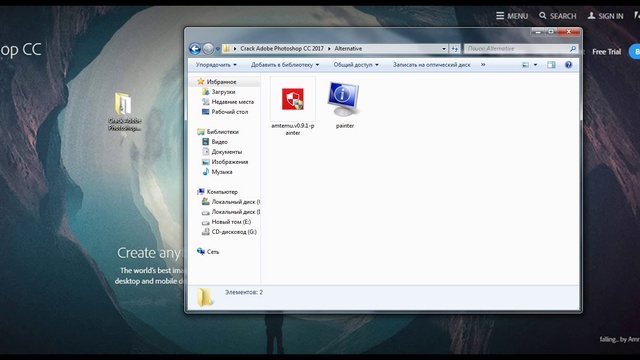Click the Загрузки folder icon in sidebar
This screenshot has height=360, width=640.
click(206, 92)
